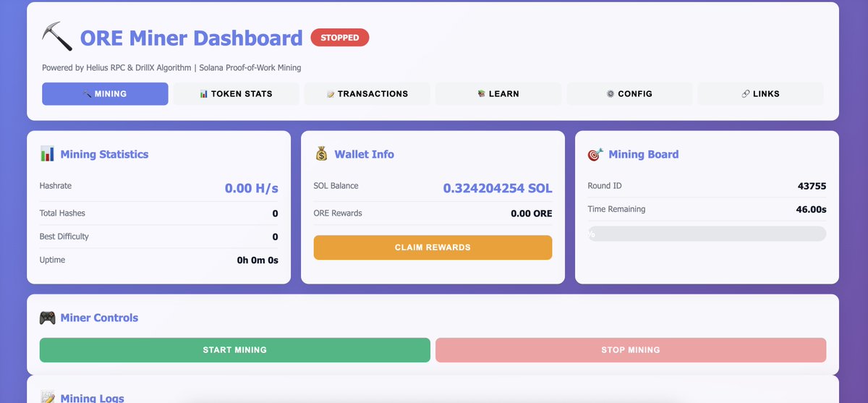Screen dimensions: 868x403
Task: Click the round time progress bar
Action: (x=707, y=234)
